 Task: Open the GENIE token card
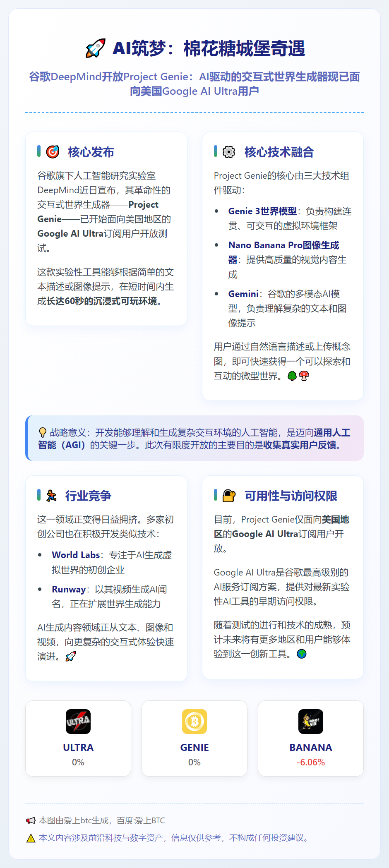coord(194,739)
